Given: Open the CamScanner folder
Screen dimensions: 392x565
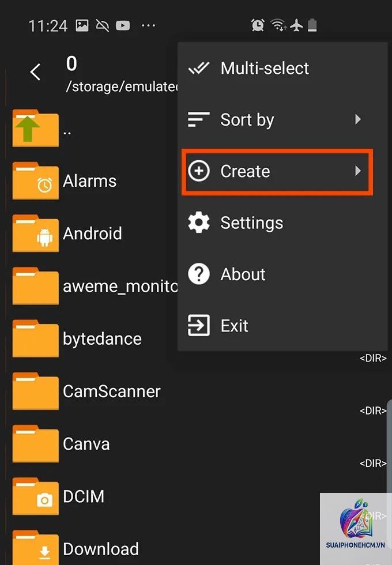Looking at the screenshot, I should pyautogui.click(x=112, y=391).
